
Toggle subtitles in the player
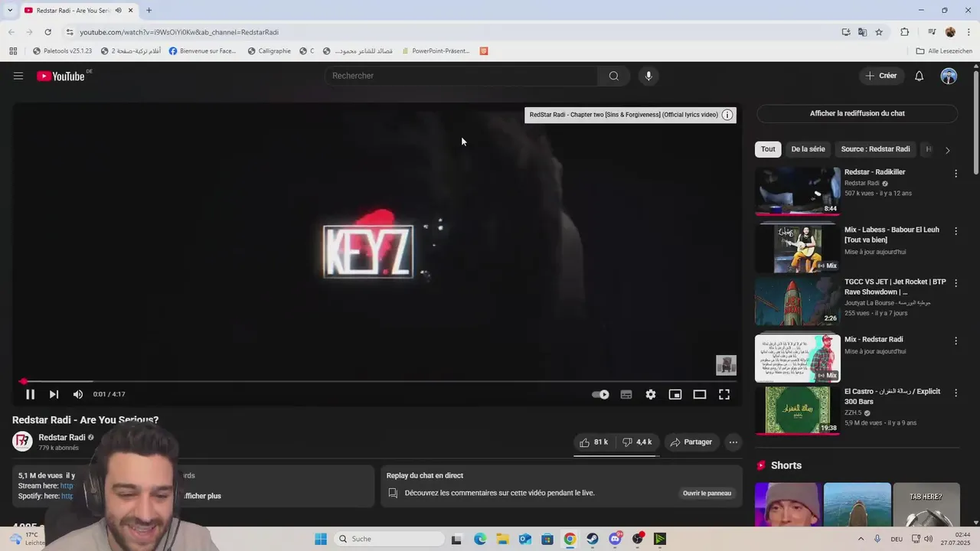tap(626, 394)
